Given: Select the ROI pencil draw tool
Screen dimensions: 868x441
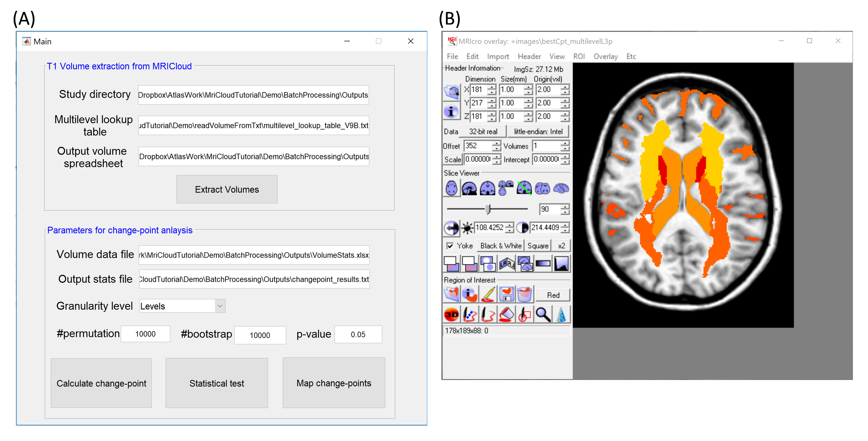Looking at the screenshot, I should click(x=488, y=295).
